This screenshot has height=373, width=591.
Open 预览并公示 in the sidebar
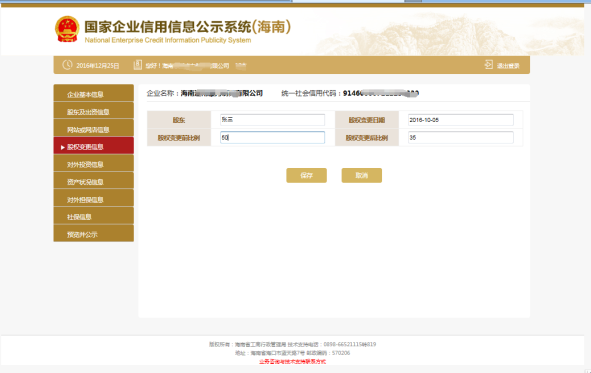[93, 234]
